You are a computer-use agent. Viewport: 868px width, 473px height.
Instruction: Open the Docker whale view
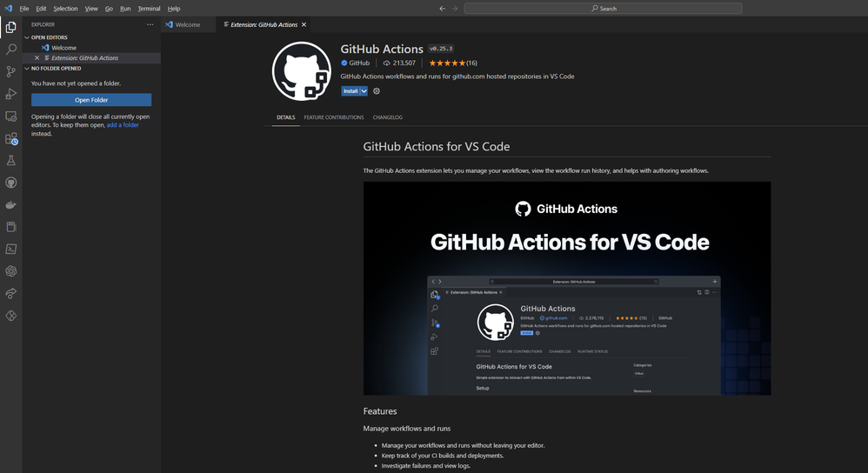coord(10,204)
